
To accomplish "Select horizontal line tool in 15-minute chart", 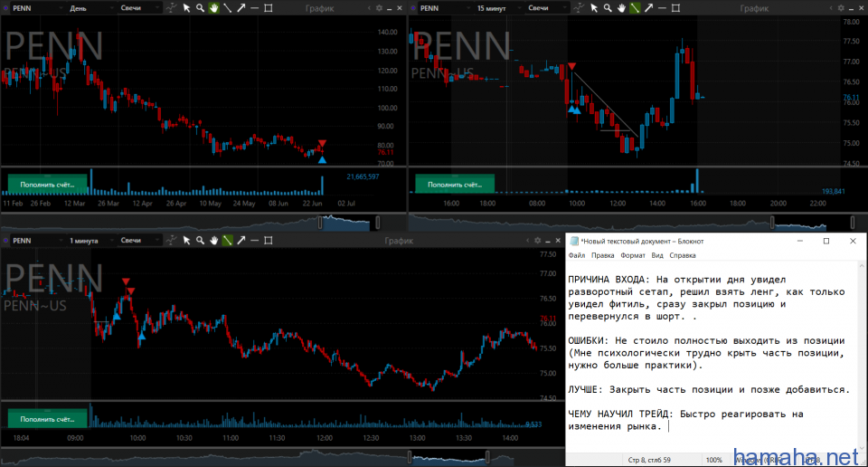I will (662, 8).
